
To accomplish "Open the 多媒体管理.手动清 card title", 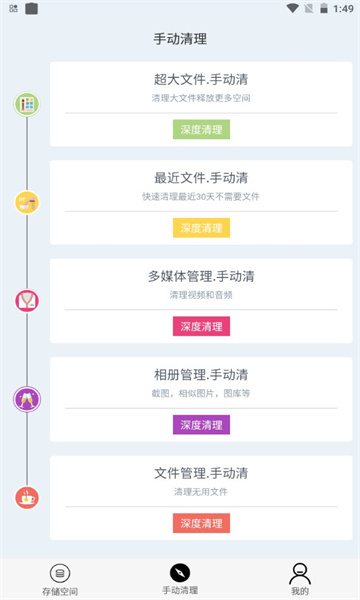I will (x=201, y=276).
